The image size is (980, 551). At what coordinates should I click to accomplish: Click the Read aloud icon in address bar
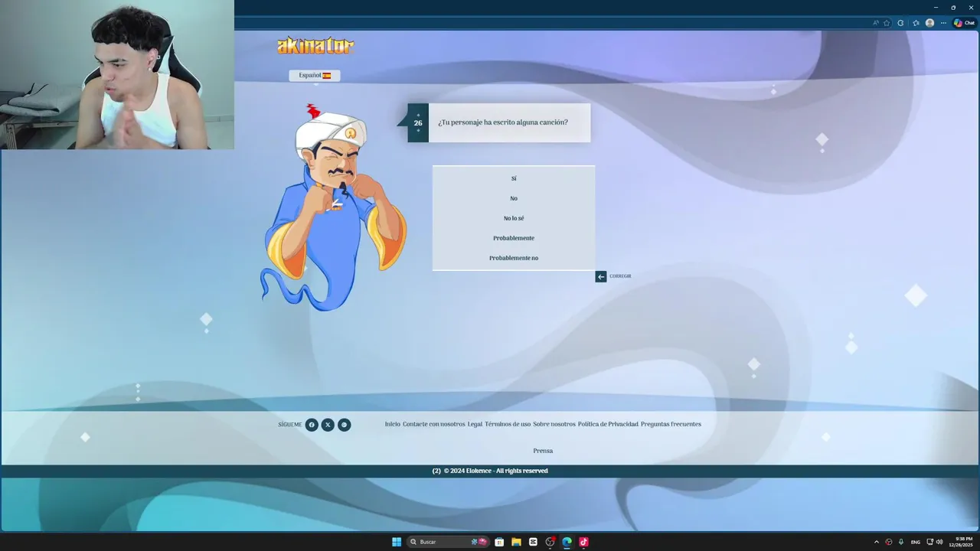876,23
